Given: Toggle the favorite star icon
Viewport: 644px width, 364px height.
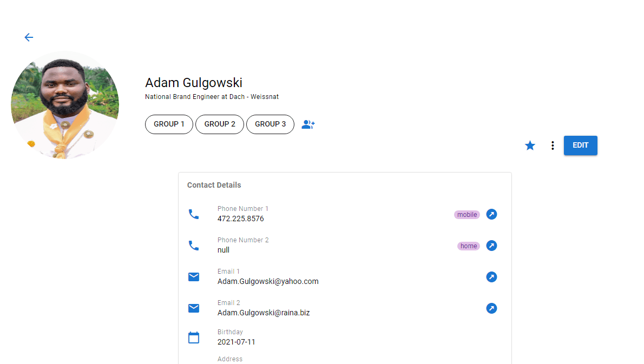Looking at the screenshot, I should point(530,145).
